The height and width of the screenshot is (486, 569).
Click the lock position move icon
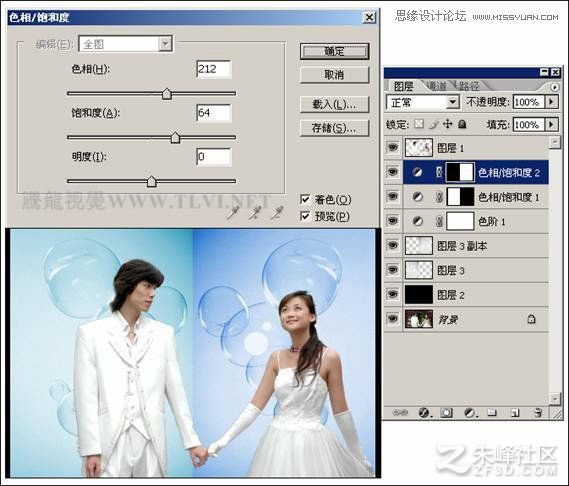point(448,124)
